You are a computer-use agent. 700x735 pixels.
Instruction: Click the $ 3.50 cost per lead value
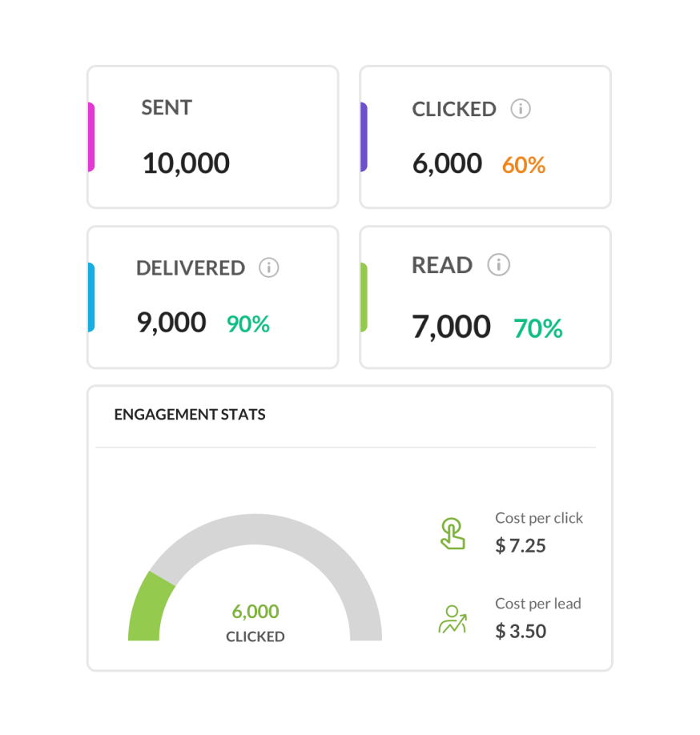click(521, 631)
